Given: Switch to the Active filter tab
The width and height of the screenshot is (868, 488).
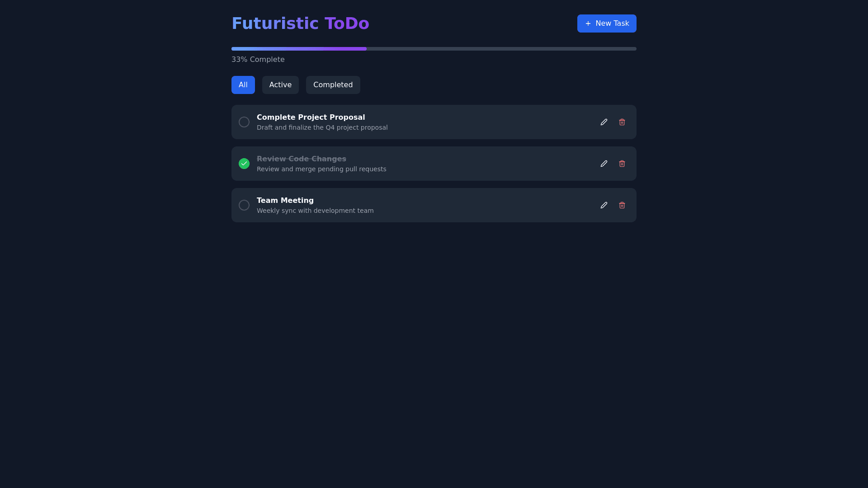Looking at the screenshot, I should coord(280,85).
